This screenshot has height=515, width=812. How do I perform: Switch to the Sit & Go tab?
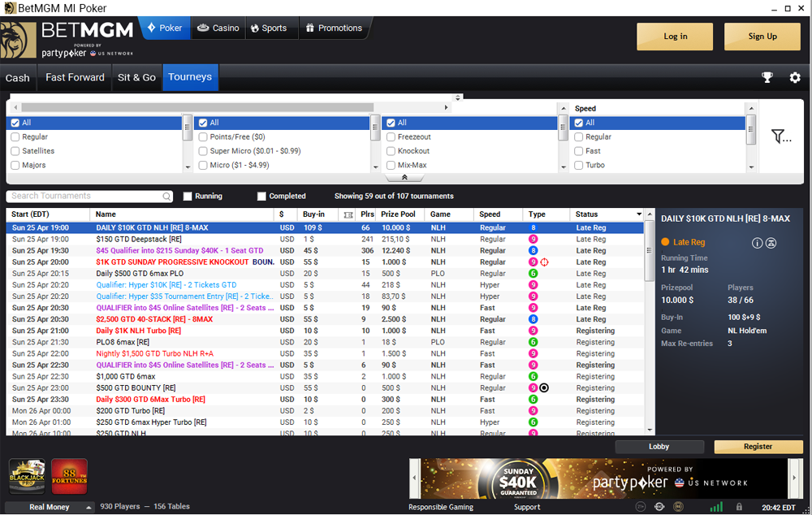point(136,78)
